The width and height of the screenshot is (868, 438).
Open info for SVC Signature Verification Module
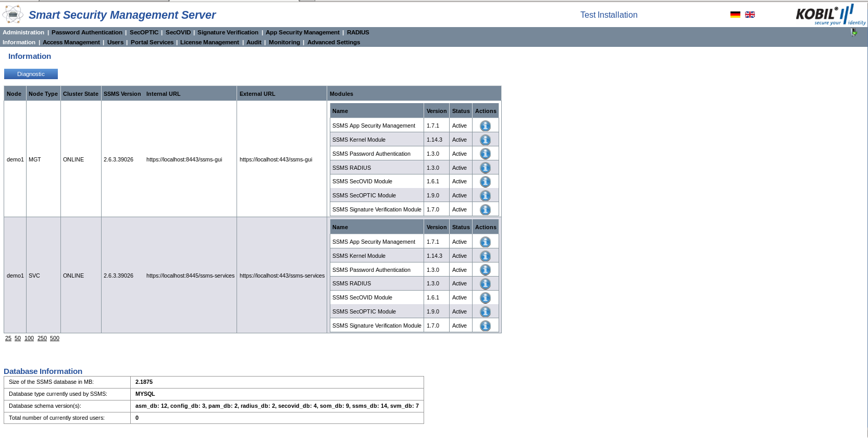pos(485,326)
